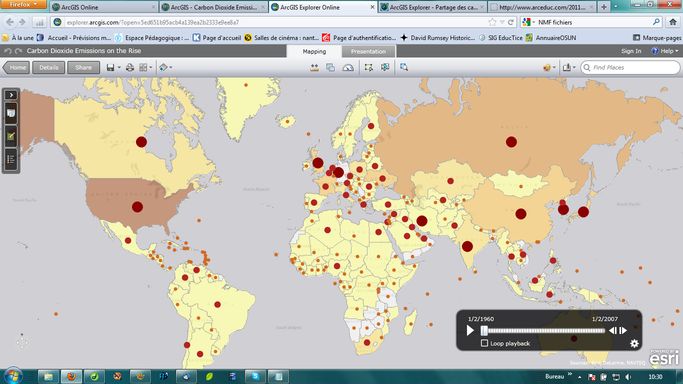Screen dimensions: 683x384
Task: Open add features dropdown arrow
Action: coord(171,67)
